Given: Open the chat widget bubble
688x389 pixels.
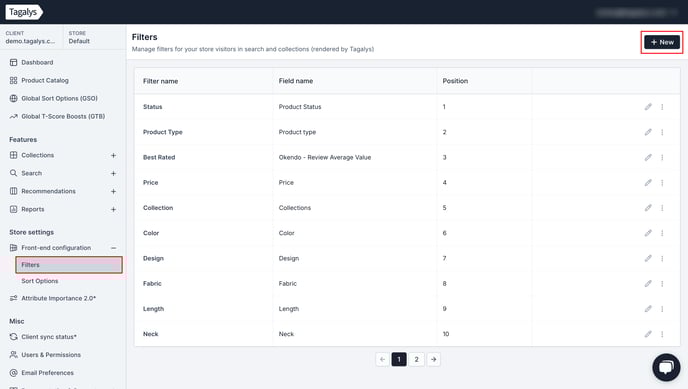Looking at the screenshot, I should [x=666, y=367].
